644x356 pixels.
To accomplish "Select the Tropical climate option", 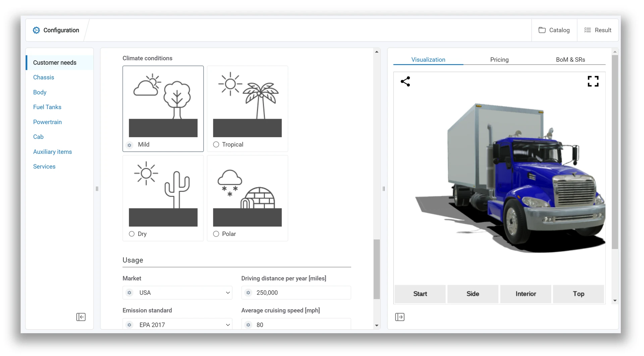I will tap(216, 144).
